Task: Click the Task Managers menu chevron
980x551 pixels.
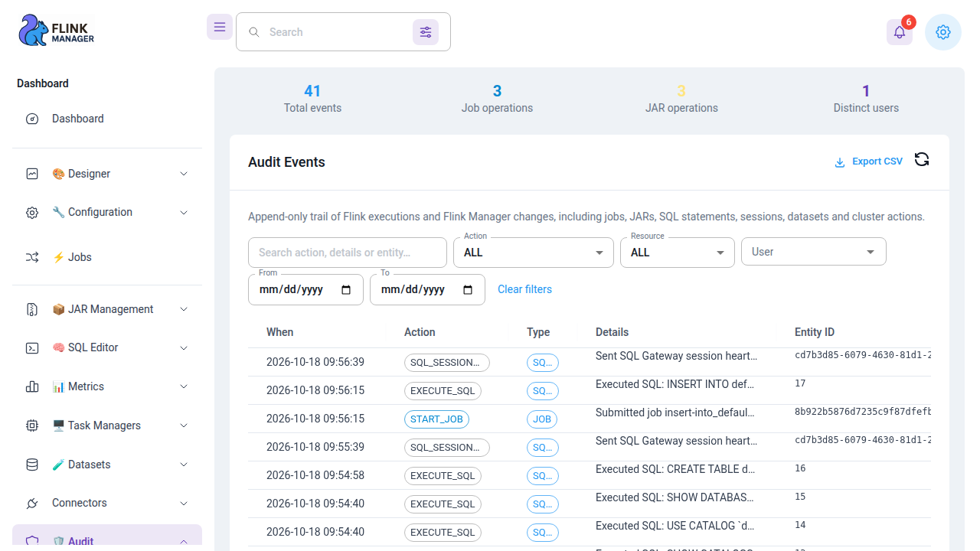Action: (184, 425)
